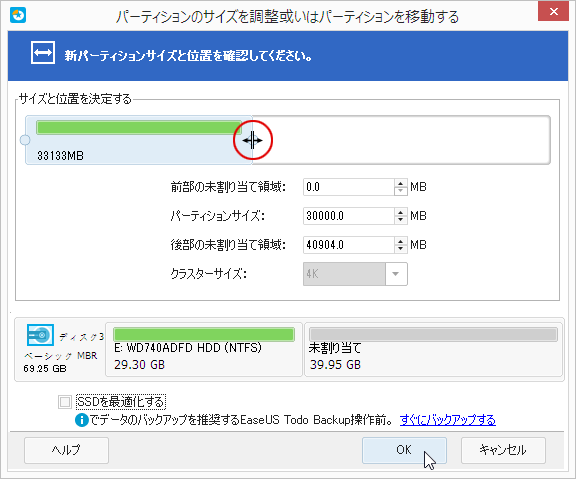Increase partition size with up arrow
Viewport: 576px width, 479px height.
tap(401, 212)
